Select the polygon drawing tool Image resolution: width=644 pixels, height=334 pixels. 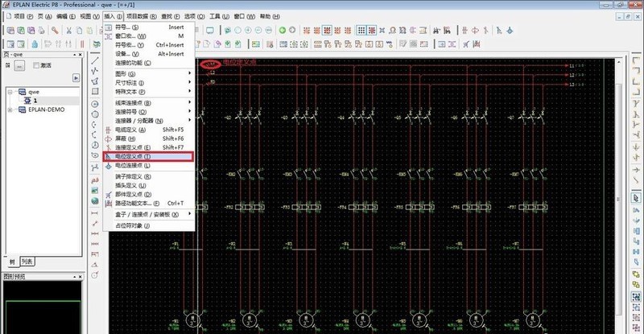(x=95, y=81)
